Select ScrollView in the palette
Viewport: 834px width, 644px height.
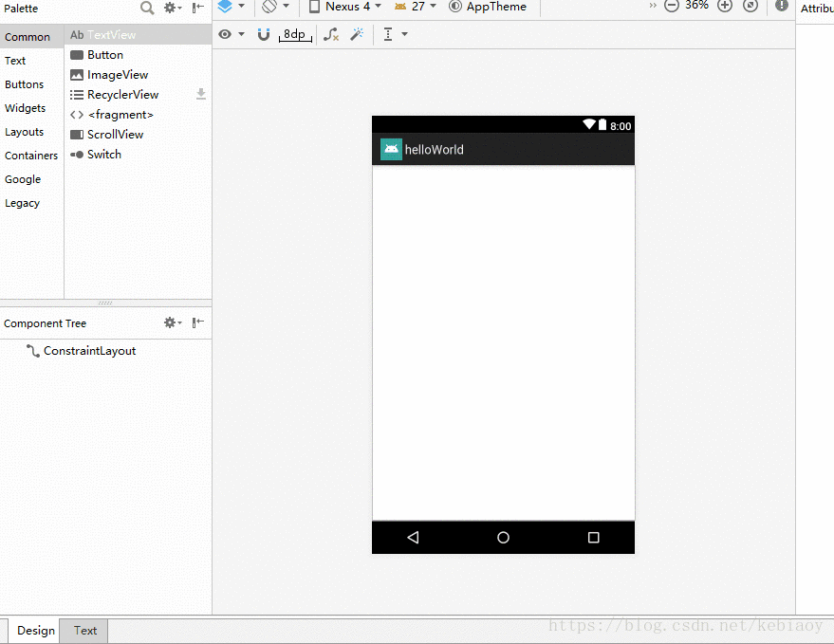(x=139, y=135)
